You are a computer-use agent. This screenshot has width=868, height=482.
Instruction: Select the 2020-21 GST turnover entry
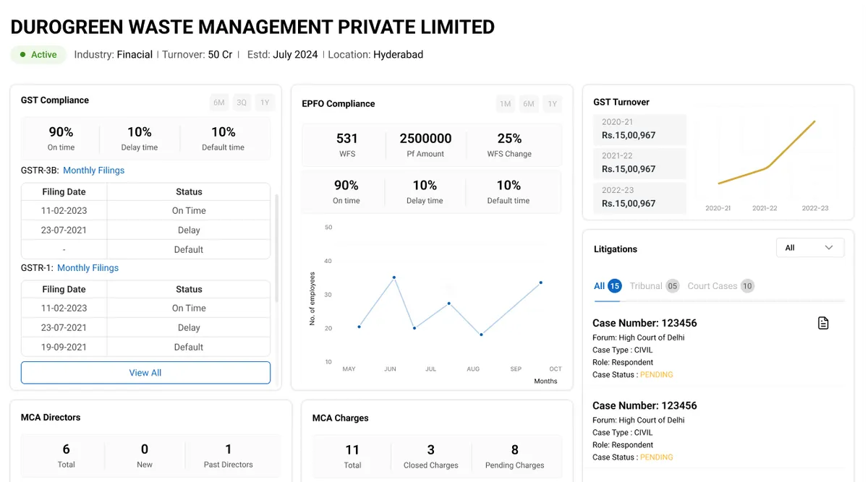point(639,129)
